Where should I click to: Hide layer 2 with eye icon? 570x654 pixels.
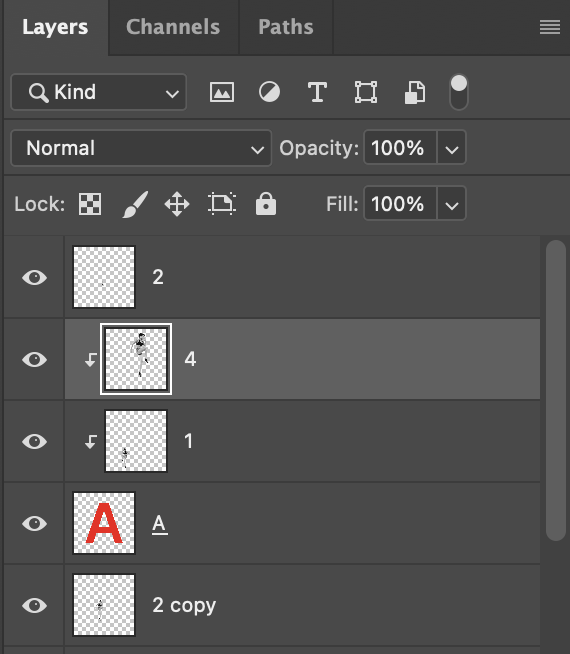(x=34, y=277)
